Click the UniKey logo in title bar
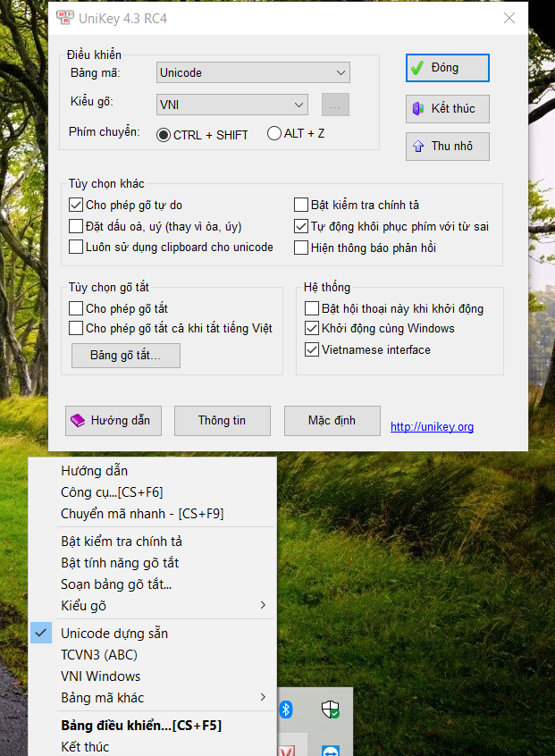 click(64, 17)
